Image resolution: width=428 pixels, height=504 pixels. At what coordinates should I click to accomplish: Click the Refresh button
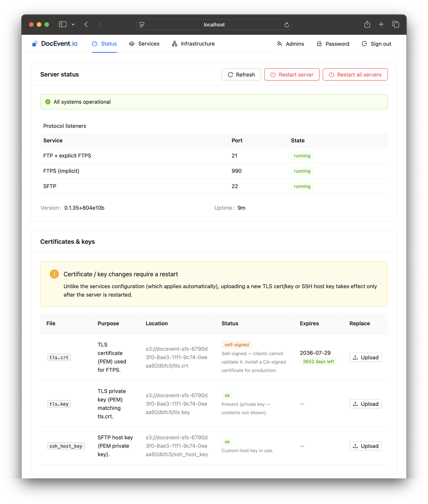[x=241, y=75]
